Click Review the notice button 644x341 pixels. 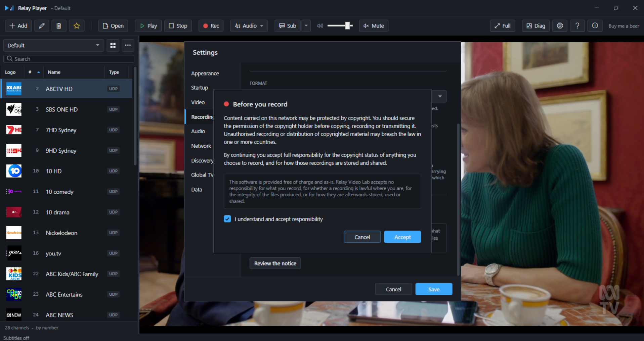(x=275, y=263)
